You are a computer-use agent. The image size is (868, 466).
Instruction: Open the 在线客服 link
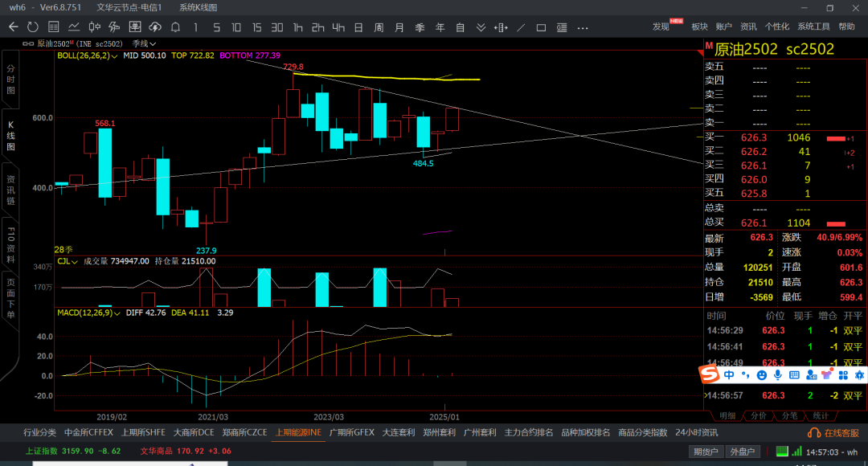click(x=841, y=433)
